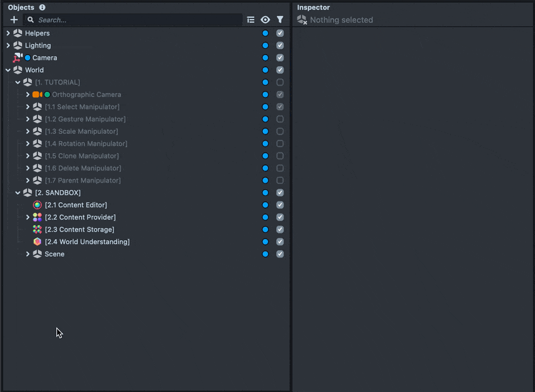Toggle the hierarchy list view icon
Screen dimensions: 535x392
(x=251, y=20)
